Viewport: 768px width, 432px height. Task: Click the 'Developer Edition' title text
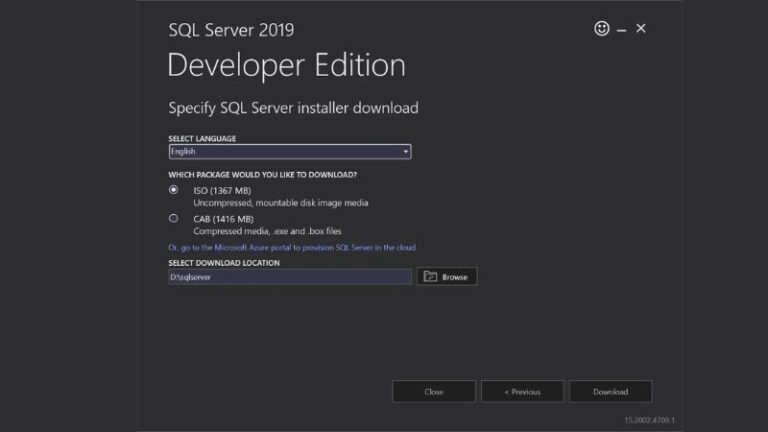pos(287,65)
